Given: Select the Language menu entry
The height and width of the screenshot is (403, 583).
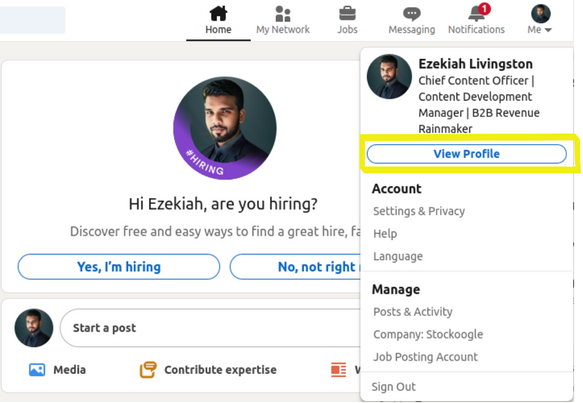Looking at the screenshot, I should (398, 256).
